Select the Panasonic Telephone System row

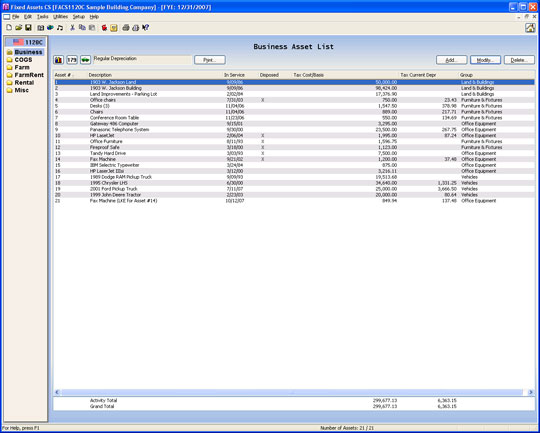point(294,130)
